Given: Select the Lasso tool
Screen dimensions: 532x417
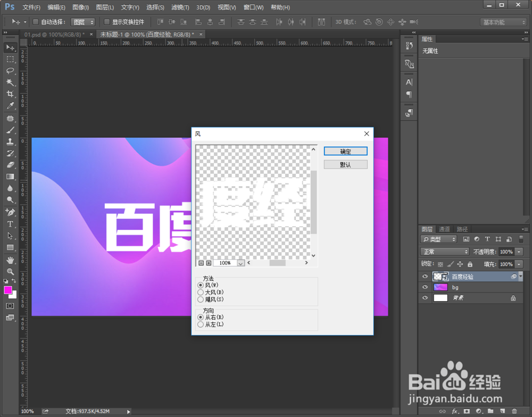Looking at the screenshot, I should tap(10, 71).
